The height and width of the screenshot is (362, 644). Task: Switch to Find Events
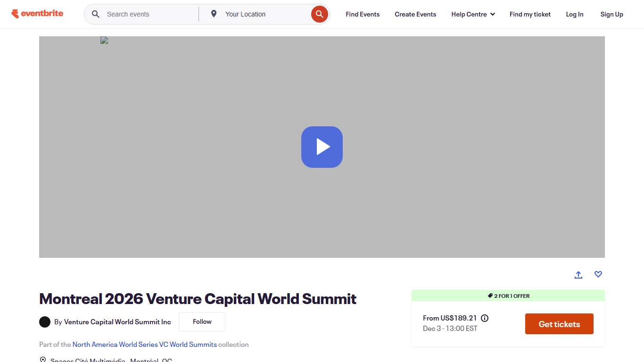[x=362, y=14]
